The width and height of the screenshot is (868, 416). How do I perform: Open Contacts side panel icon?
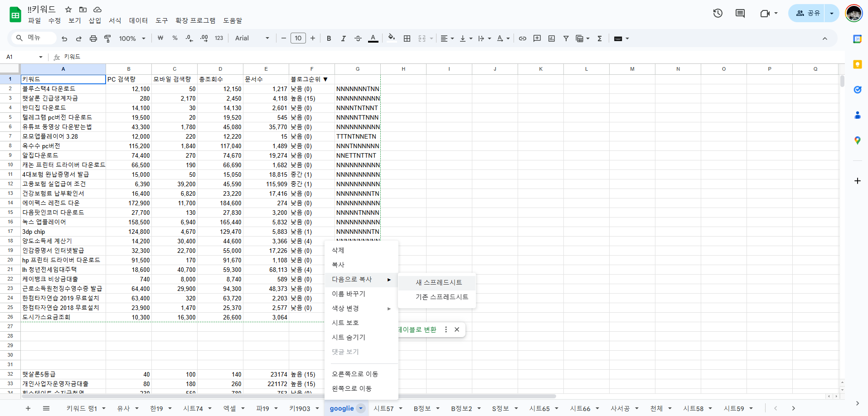[x=858, y=115]
